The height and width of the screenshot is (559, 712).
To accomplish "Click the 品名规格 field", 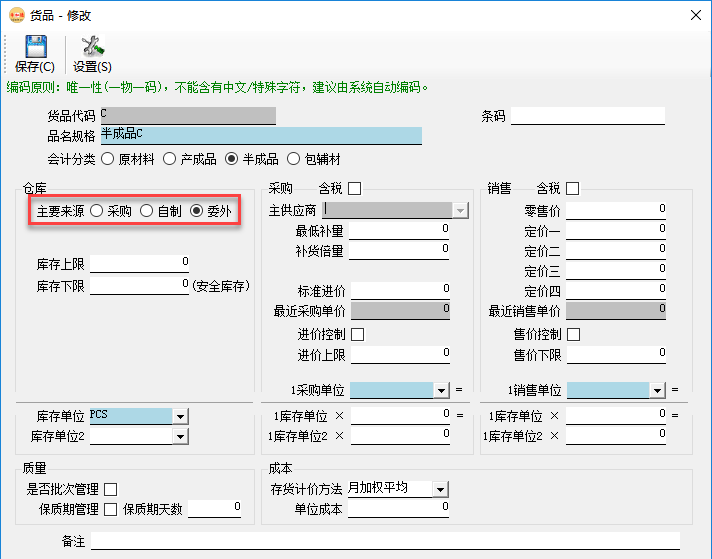I will pyautogui.click(x=261, y=136).
